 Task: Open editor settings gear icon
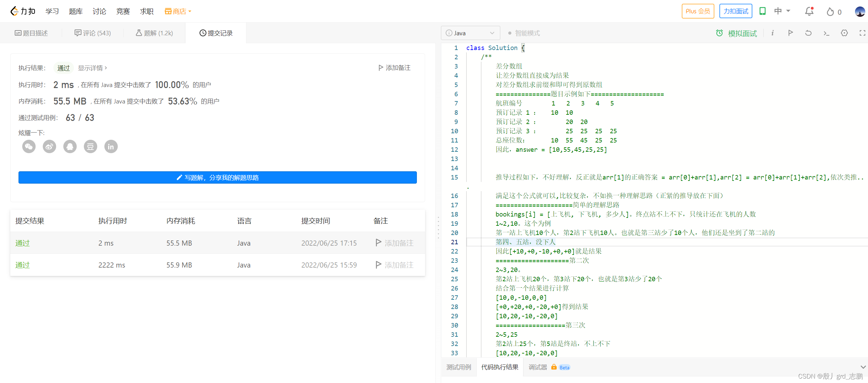click(x=844, y=33)
